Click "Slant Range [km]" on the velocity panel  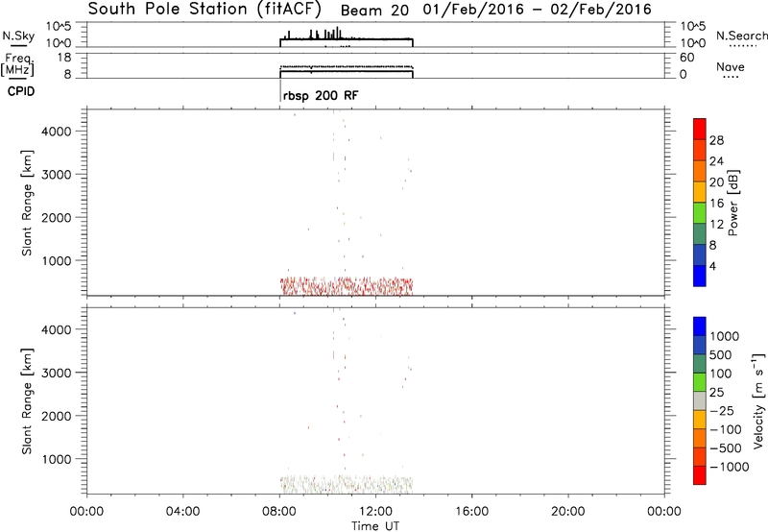27,401
